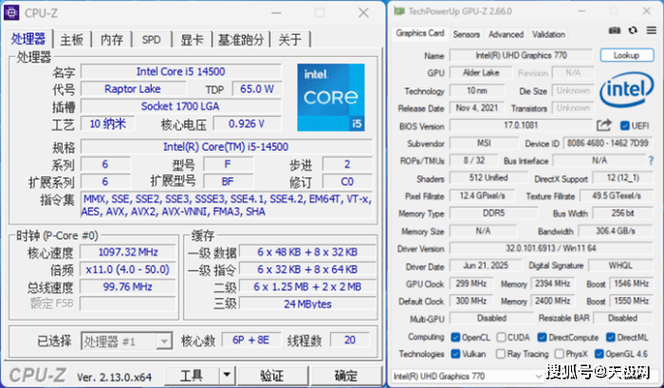The height and width of the screenshot is (388, 664).
Task: Click the Lookup button
Action: coord(626,55)
